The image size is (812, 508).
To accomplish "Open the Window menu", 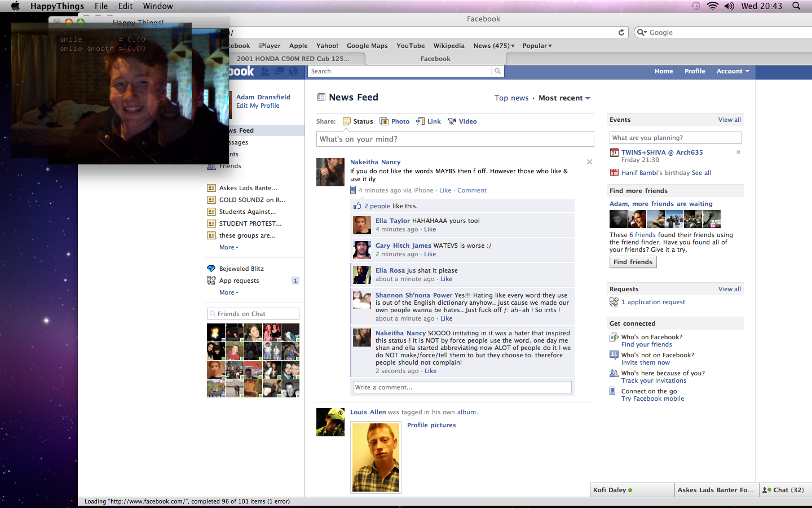I will pyautogui.click(x=158, y=6).
